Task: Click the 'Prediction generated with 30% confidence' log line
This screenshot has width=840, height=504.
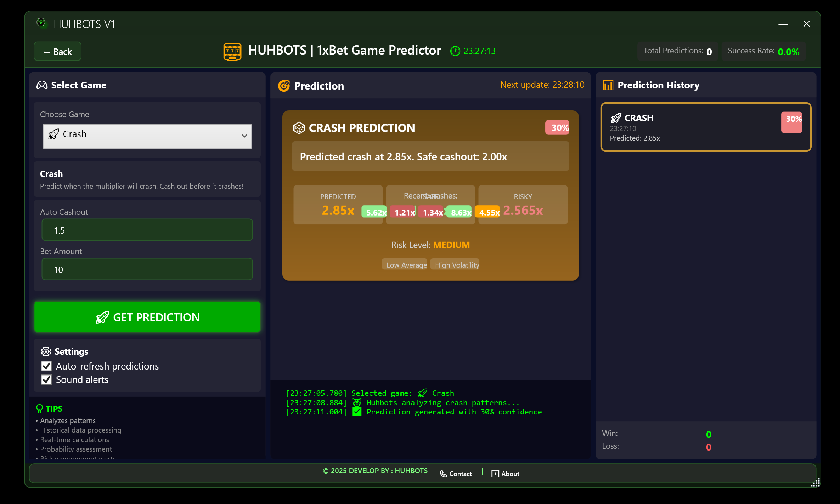Action: pos(414,412)
